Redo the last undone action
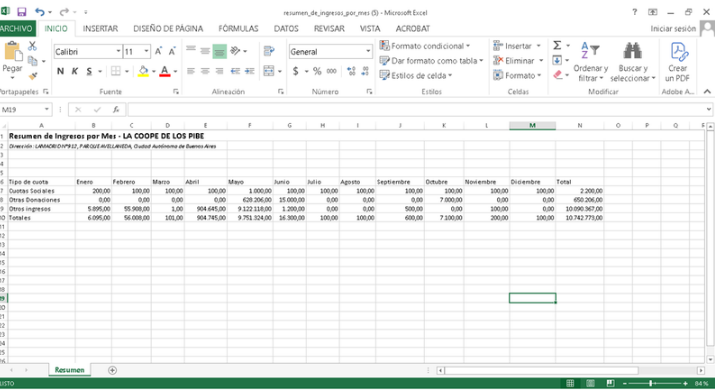 coord(64,12)
